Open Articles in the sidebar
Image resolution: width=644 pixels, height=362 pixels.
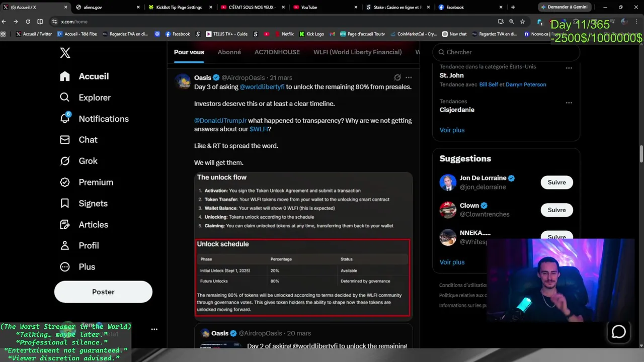click(x=84, y=224)
